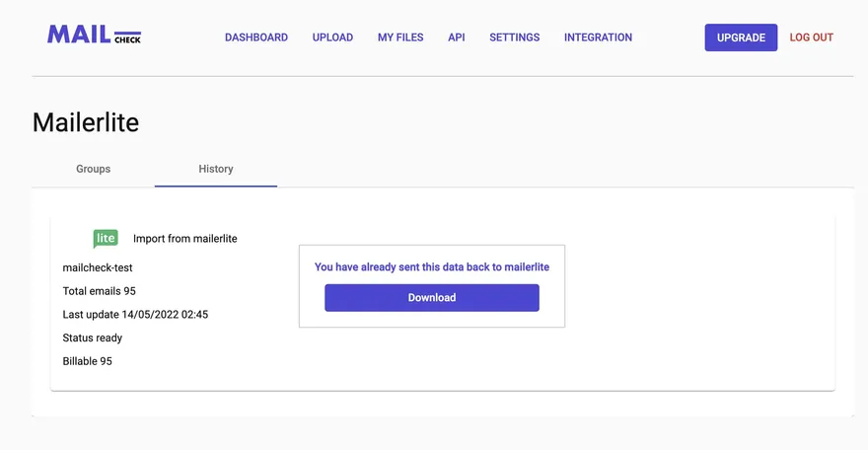
Task: Click the 'Billable 95' line
Action: tap(87, 361)
